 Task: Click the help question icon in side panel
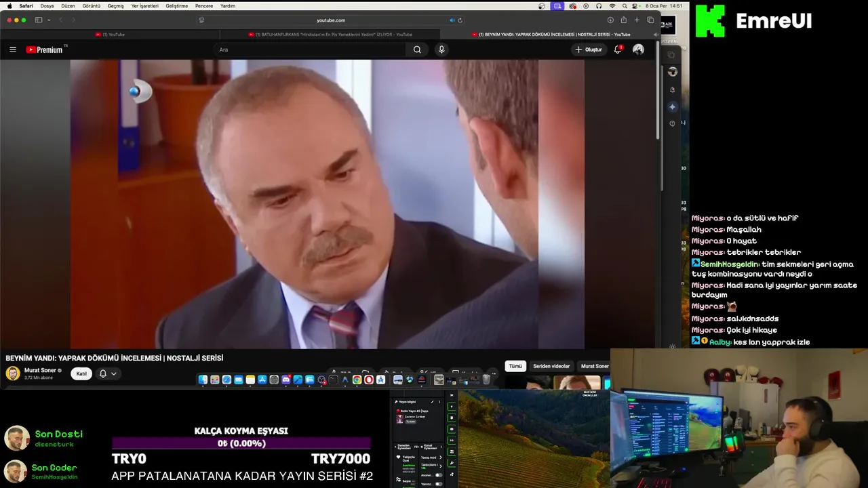pos(672,123)
